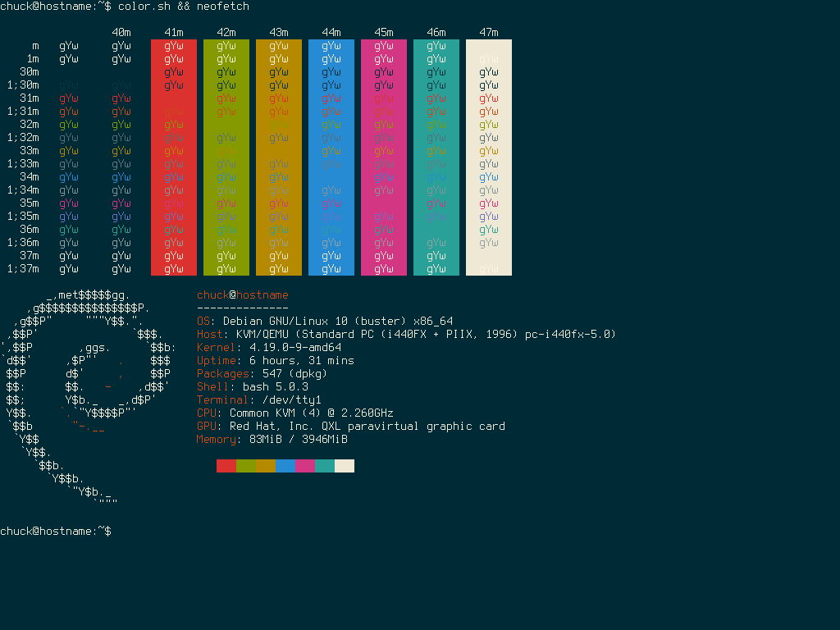Click the memory value "83MiB / 3946MiB"

(x=299, y=440)
